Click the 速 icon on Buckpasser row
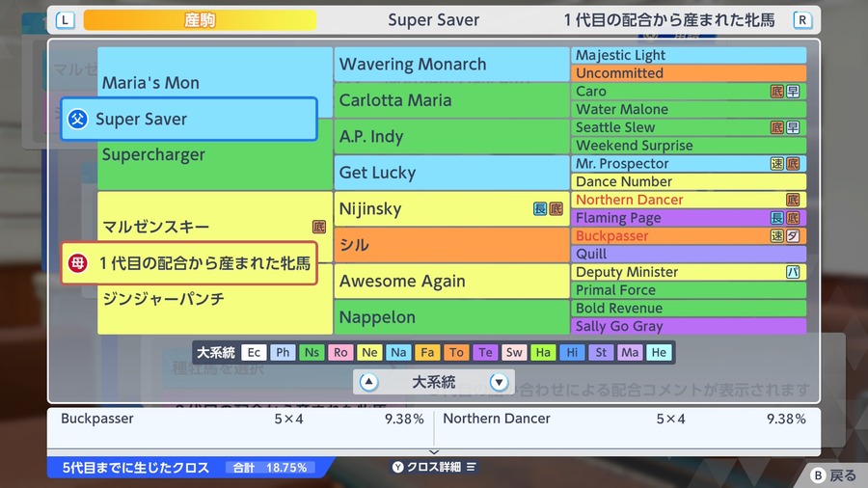 [777, 235]
